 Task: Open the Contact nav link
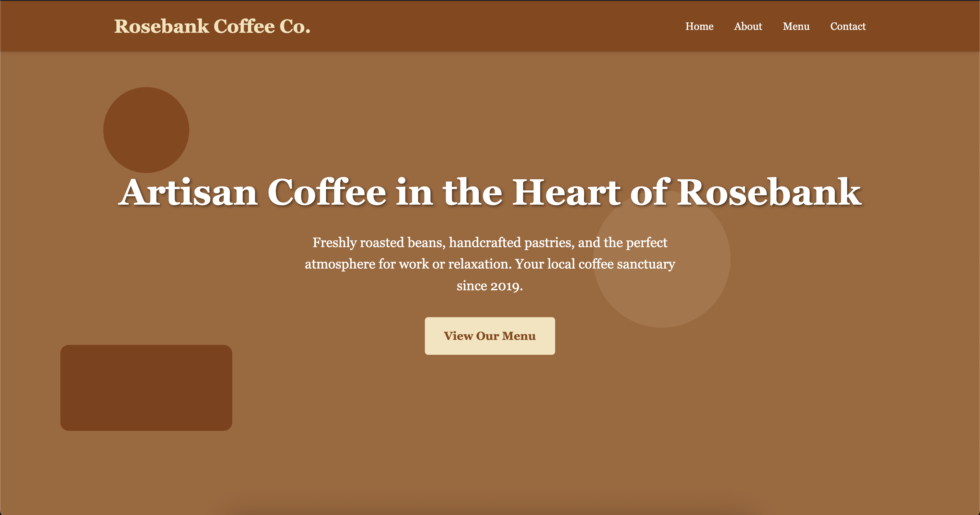[x=847, y=26]
